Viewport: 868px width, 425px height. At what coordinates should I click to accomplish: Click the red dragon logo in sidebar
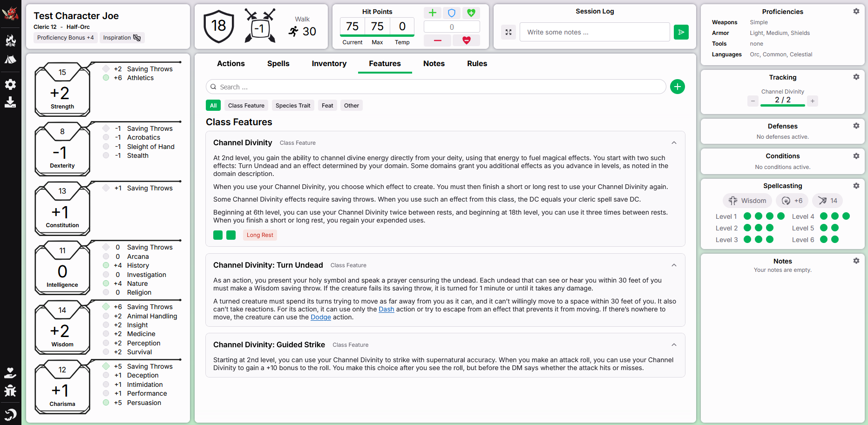tap(10, 14)
